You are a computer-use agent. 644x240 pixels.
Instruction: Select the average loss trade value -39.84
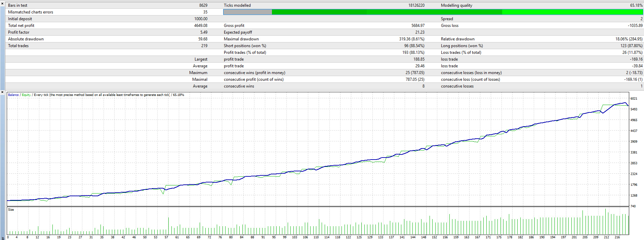pos(637,66)
